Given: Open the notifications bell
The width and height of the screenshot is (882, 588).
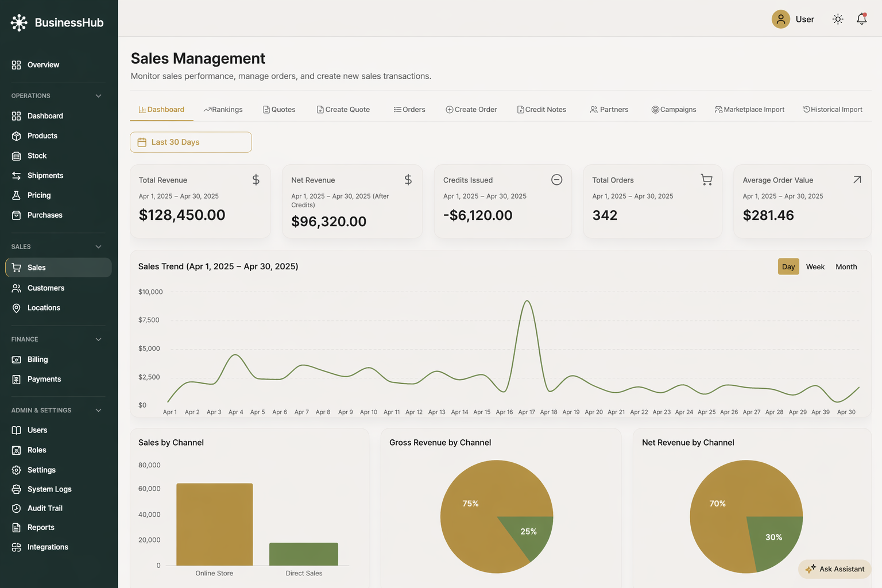Looking at the screenshot, I should (861, 19).
